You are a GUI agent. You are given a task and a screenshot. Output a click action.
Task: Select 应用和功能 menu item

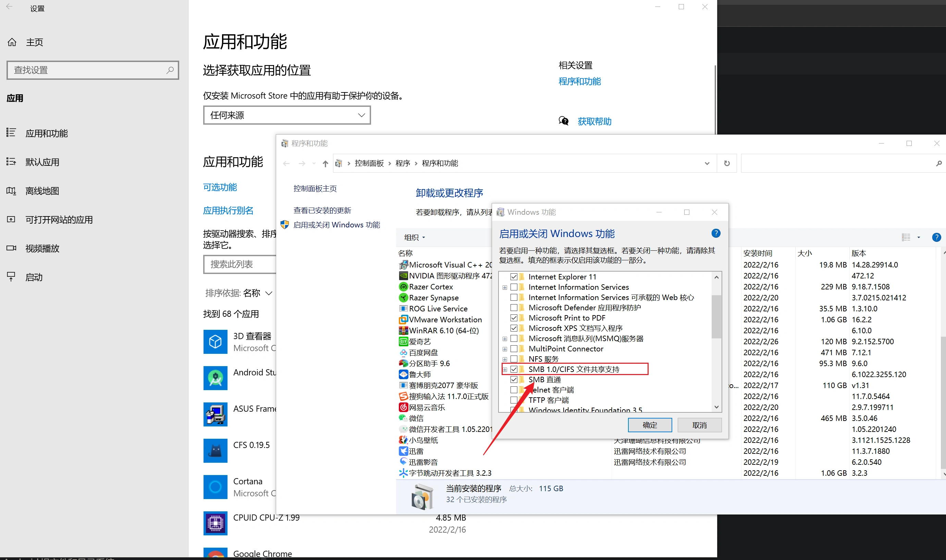tap(47, 131)
